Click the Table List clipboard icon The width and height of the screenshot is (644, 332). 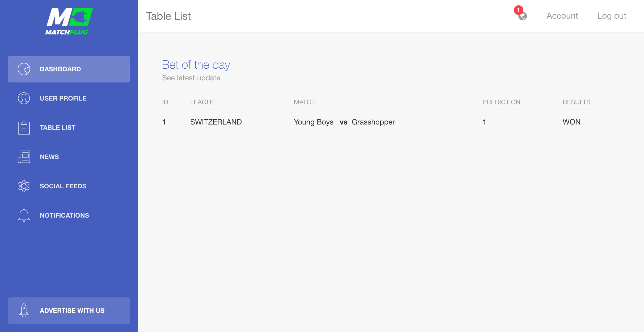(x=24, y=128)
